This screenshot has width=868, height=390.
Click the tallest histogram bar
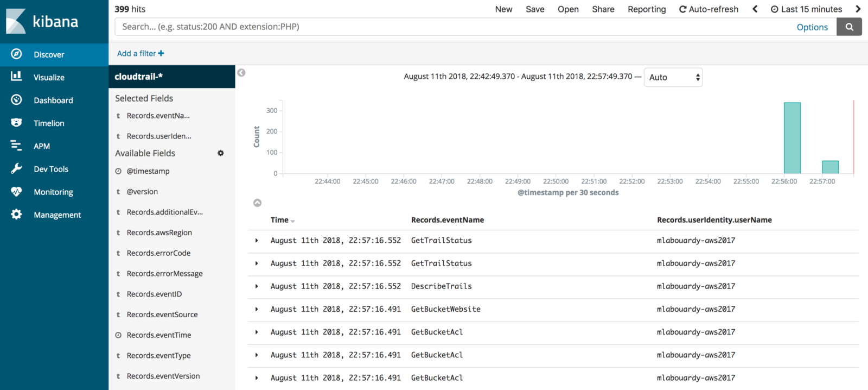tap(792, 138)
